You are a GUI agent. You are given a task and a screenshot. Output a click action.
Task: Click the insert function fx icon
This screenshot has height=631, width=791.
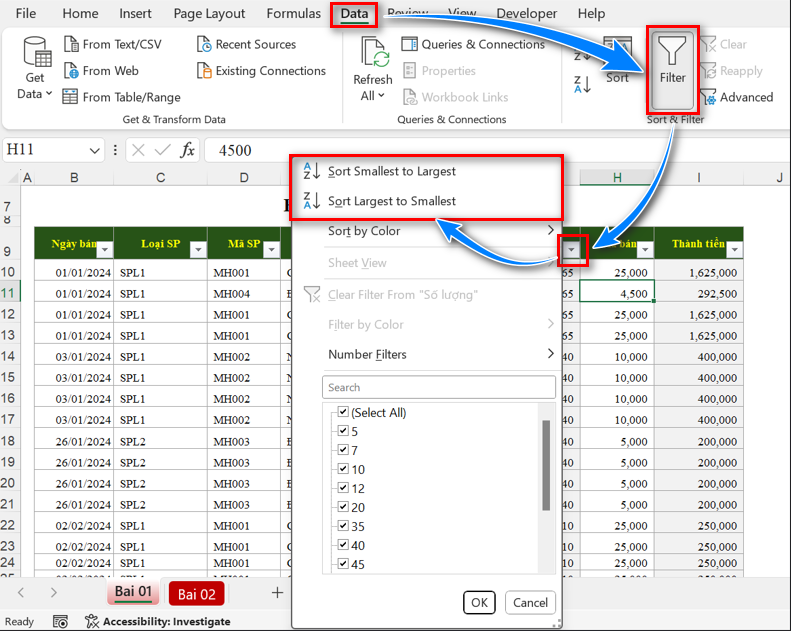coord(187,150)
